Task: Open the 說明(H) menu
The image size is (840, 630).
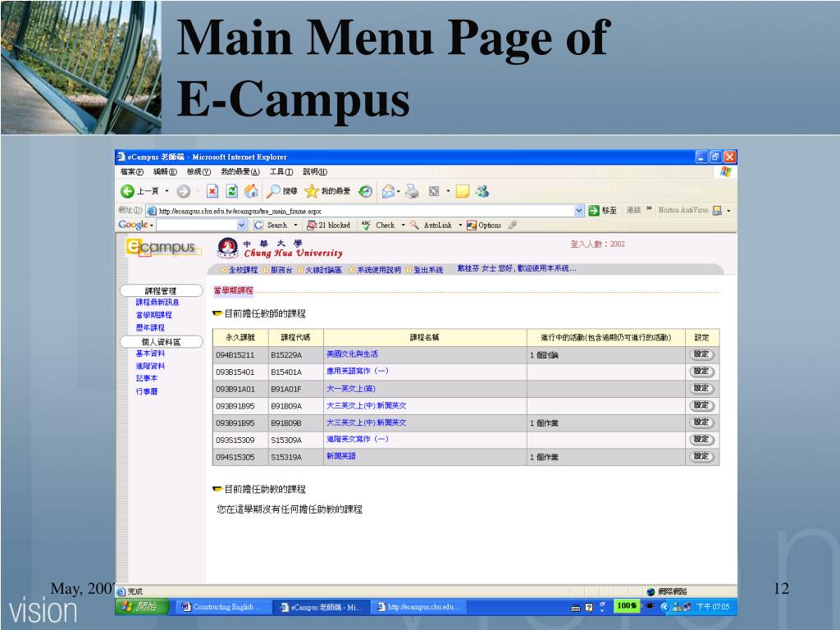Action: coord(315,172)
